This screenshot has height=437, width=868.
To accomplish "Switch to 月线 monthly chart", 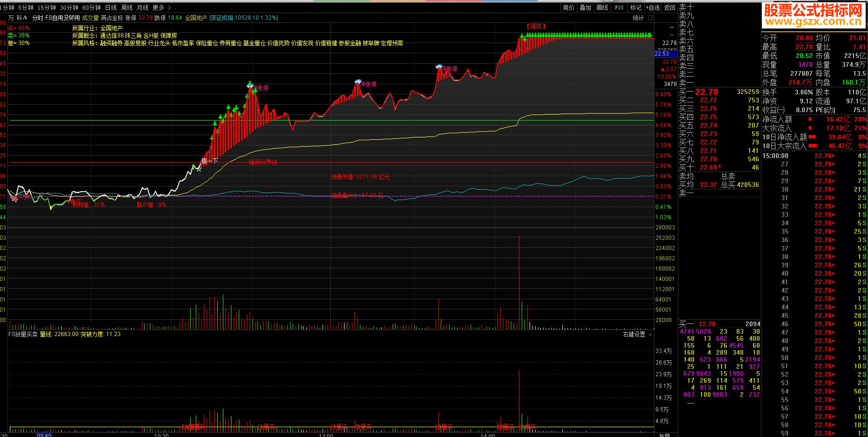I will tap(143, 7).
